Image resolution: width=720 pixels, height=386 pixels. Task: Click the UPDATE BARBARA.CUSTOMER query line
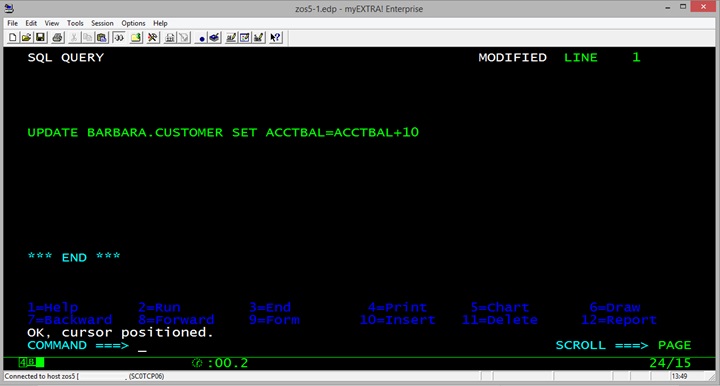click(x=223, y=133)
